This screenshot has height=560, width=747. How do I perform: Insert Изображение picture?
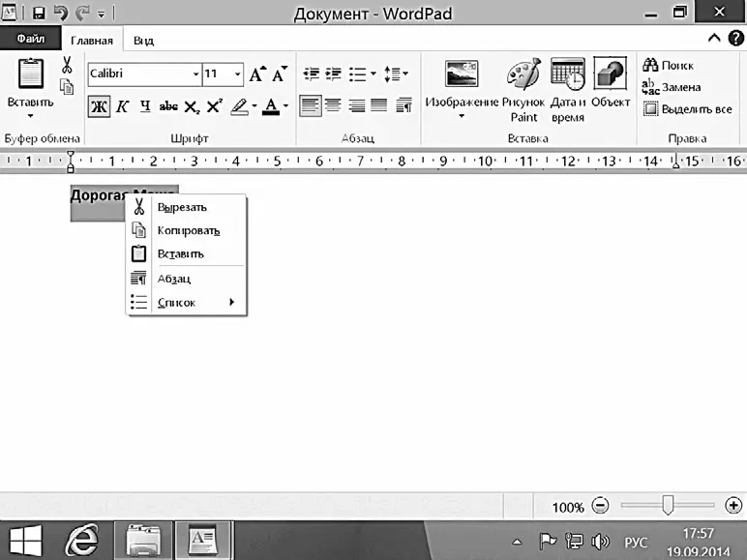point(462,74)
